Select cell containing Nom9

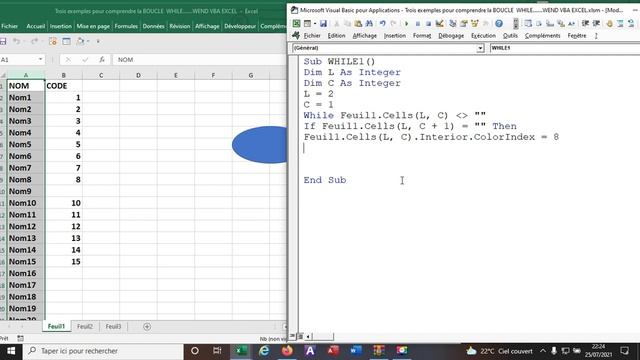pos(26,191)
